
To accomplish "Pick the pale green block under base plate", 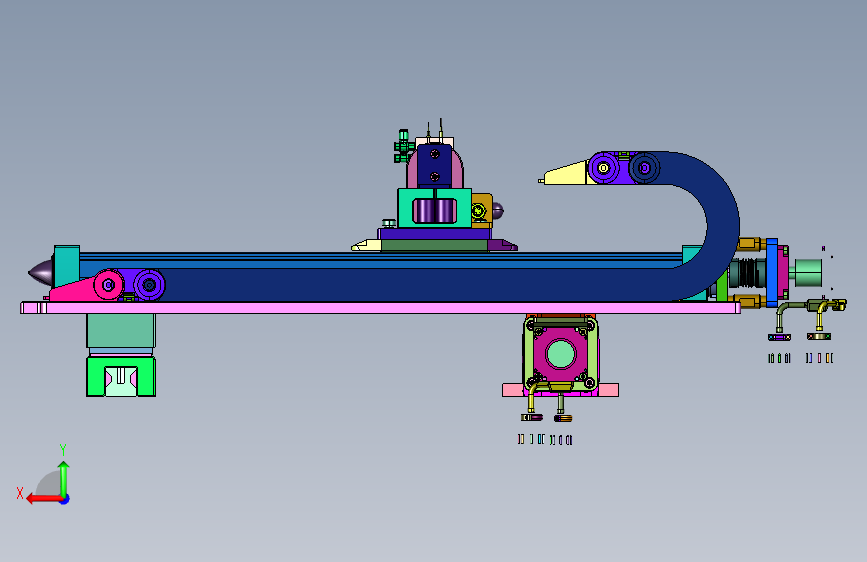I will point(121,331).
